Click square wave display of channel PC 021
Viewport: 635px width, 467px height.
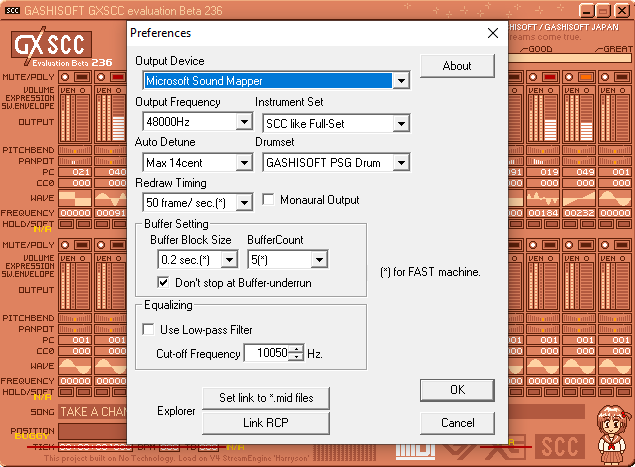(75, 198)
